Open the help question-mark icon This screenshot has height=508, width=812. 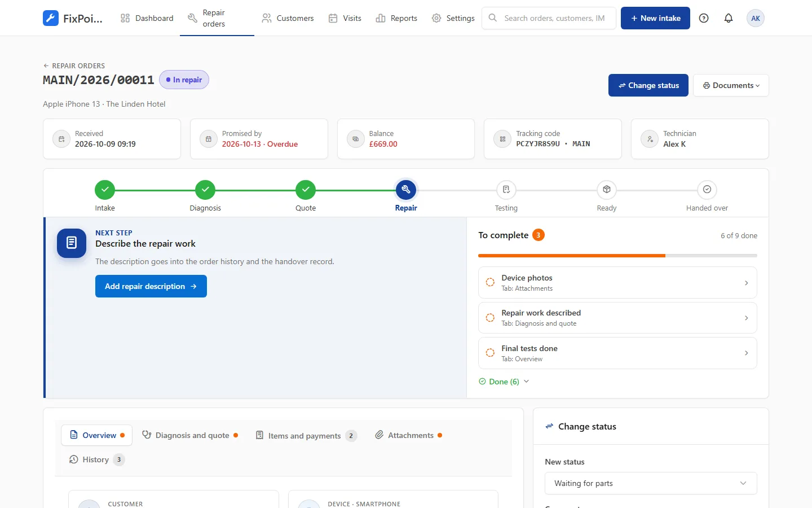click(704, 18)
